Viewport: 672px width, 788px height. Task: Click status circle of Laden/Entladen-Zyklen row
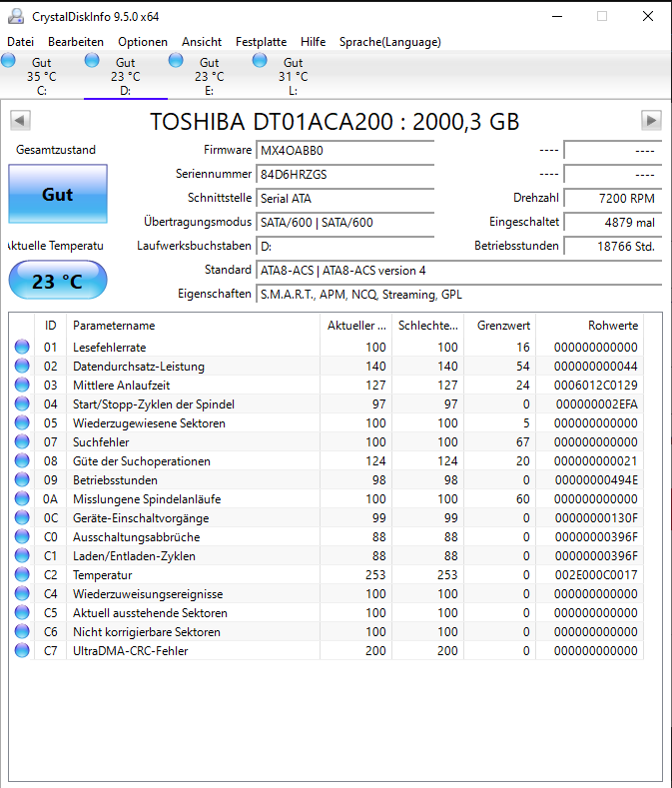point(22,556)
